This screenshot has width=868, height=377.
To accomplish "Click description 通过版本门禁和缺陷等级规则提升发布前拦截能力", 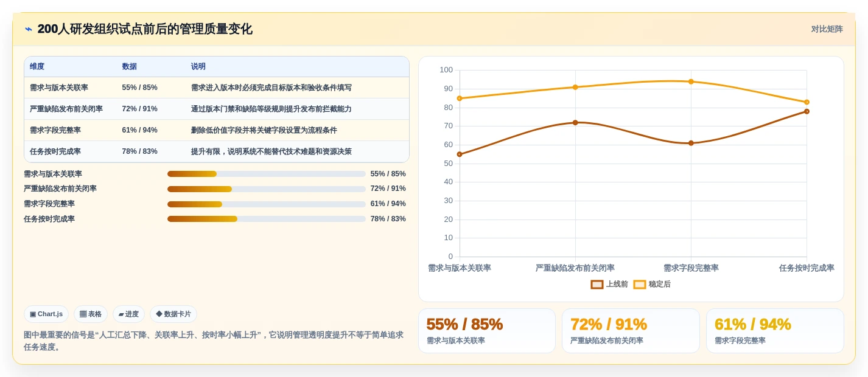I will click(x=271, y=109).
